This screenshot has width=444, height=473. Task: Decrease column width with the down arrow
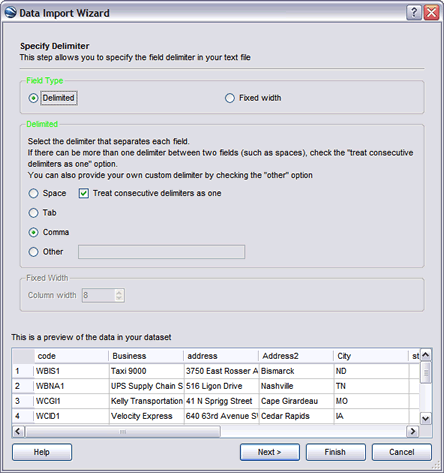(x=119, y=299)
